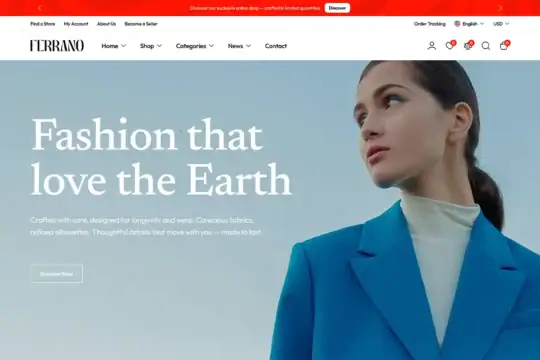The width and height of the screenshot is (540, 360).
Task: Click the globe flag icon beside English
Action: [x=457, y=24]
